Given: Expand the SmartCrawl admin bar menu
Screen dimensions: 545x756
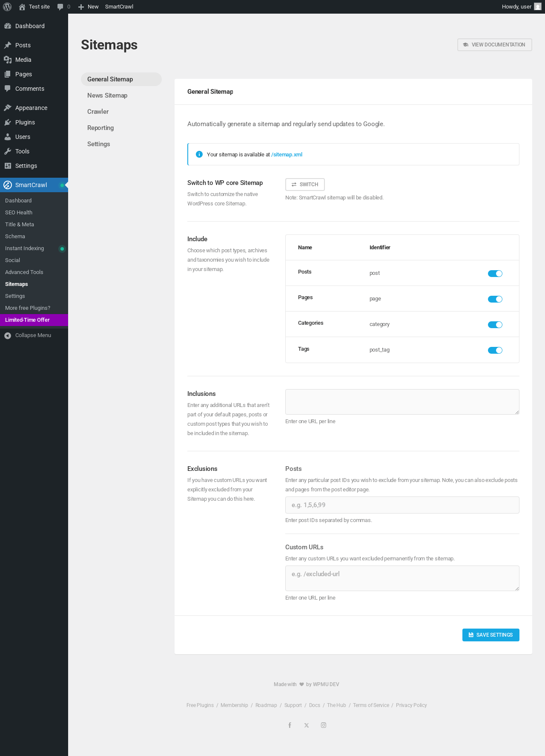Looking at the screenshot, I should point(119,7).
